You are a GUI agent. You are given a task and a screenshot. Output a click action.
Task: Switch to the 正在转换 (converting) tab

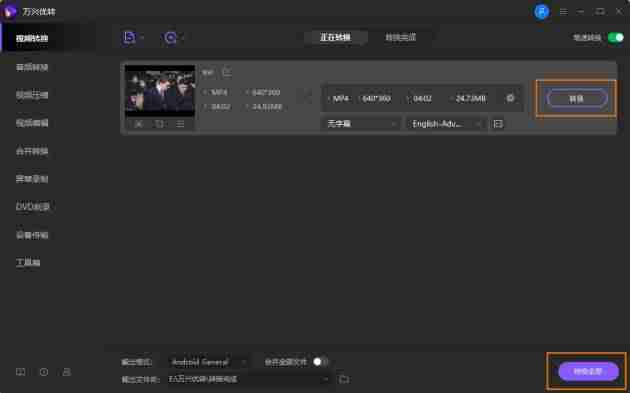tap(335, 37)
